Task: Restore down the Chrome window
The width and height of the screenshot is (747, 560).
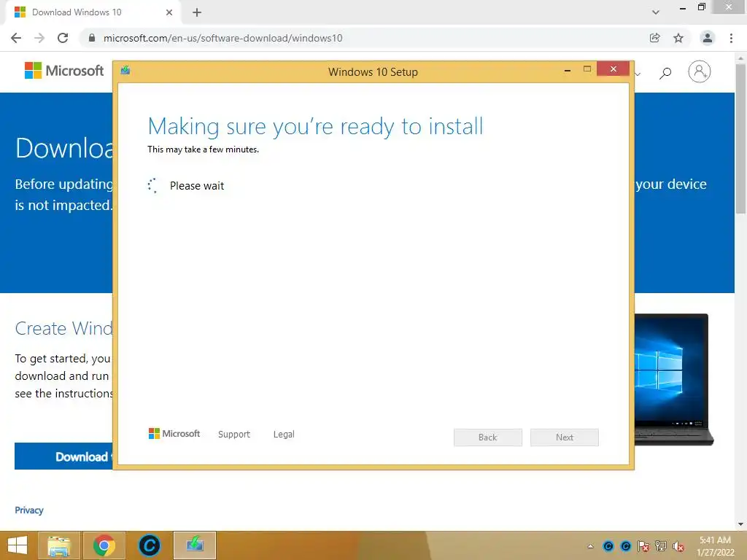Action: [702, 7]
